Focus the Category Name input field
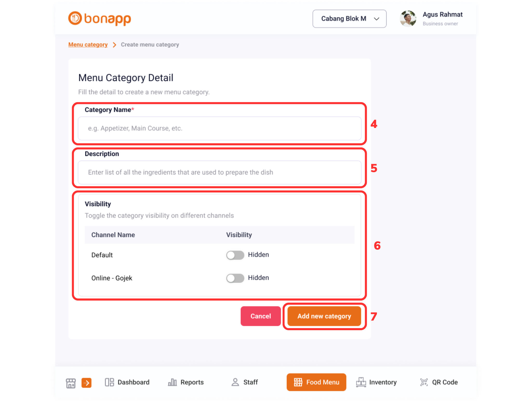 pyautogui.click(x=220, y=128)
